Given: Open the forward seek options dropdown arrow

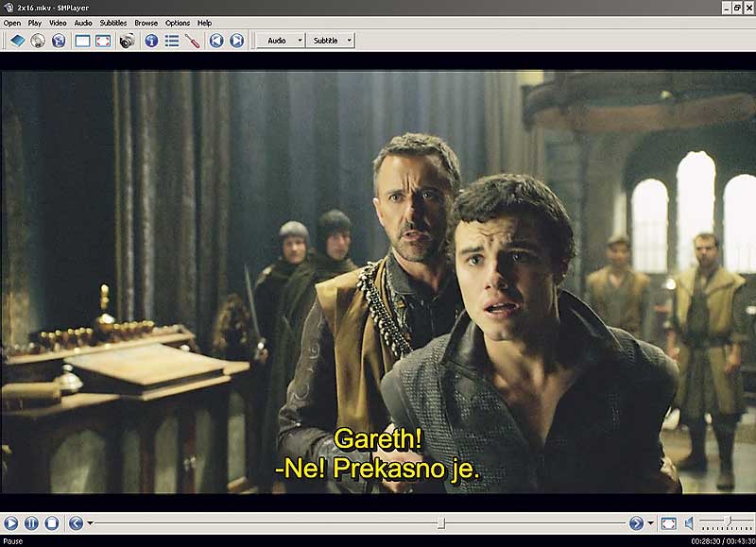Looking at the screenshot, I should click(x=650, y=522).
